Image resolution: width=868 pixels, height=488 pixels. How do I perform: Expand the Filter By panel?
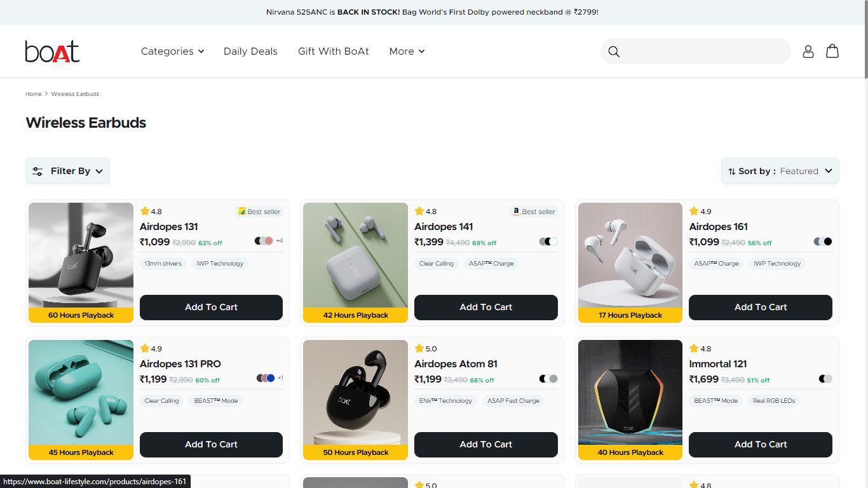[x=67, y=171]
